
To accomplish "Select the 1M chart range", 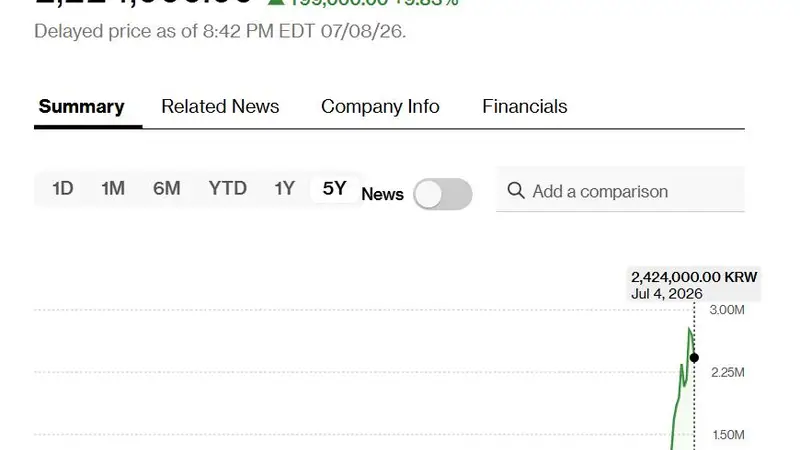I will [113, 188].
